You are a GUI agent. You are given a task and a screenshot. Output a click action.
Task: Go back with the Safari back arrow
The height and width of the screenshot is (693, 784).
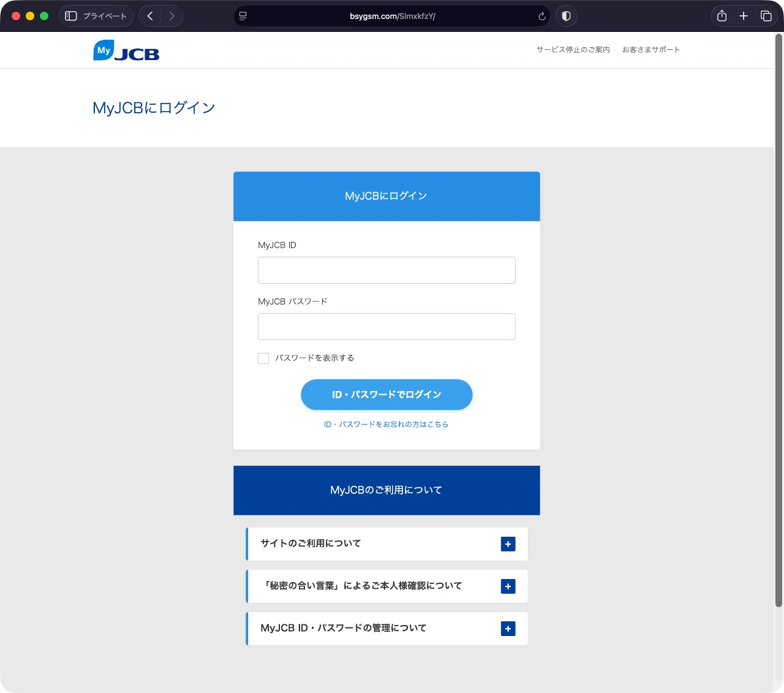point(150,16)
